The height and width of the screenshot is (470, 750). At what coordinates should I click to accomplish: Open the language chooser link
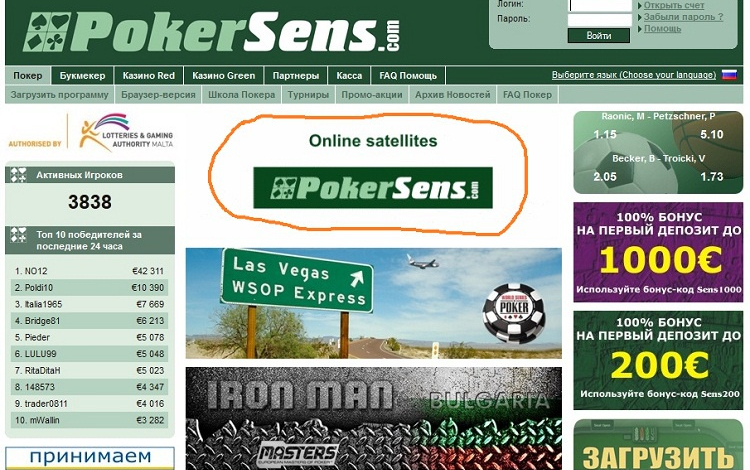(x=634, y=75)
